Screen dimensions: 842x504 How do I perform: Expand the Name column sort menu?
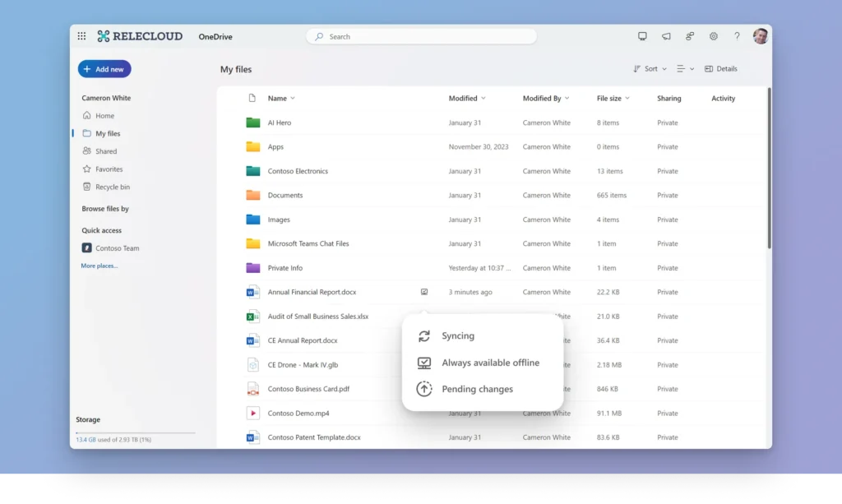(x=293, y=98)
